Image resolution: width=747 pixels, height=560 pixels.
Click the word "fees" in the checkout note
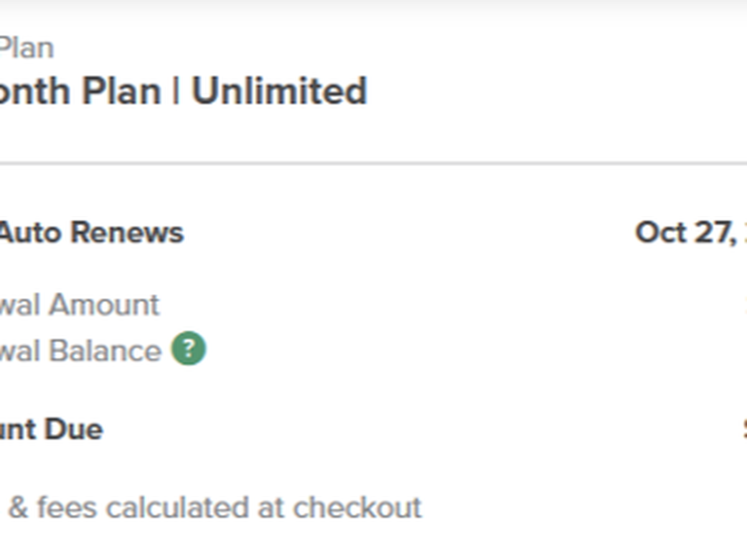[x=66, y=508]
